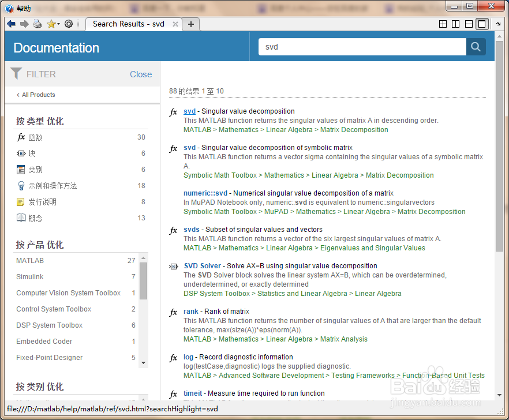Click the book icon beside 概念
The image size is (509, 420).
click(x=21, y=217)
